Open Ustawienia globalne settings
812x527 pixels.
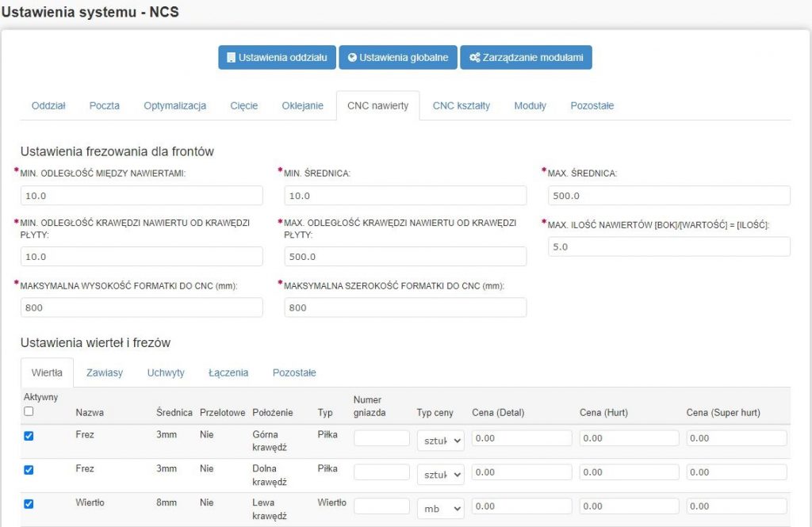coord(398,58)
